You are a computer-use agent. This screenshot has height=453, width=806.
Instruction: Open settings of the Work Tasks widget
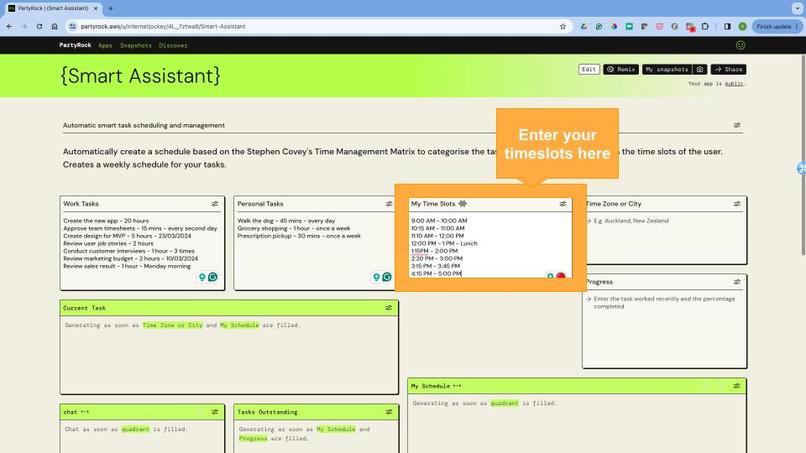pyautogui.click(x=215, y=204)
